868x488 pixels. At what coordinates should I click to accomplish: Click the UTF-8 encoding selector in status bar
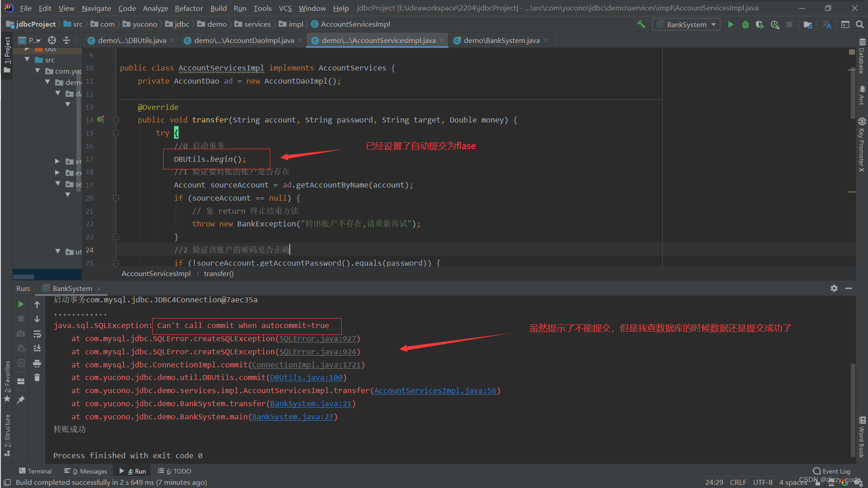pyautogui.click(x=763, y=482)
